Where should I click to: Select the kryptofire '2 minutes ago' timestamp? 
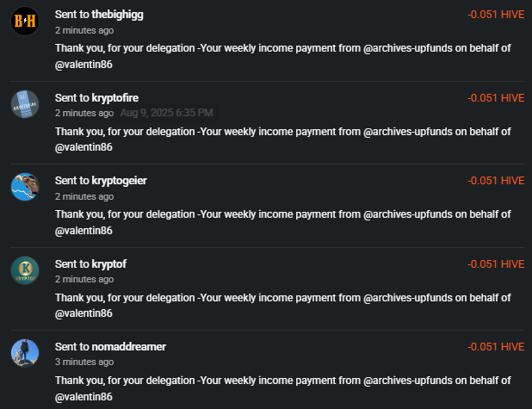[84, 113]
